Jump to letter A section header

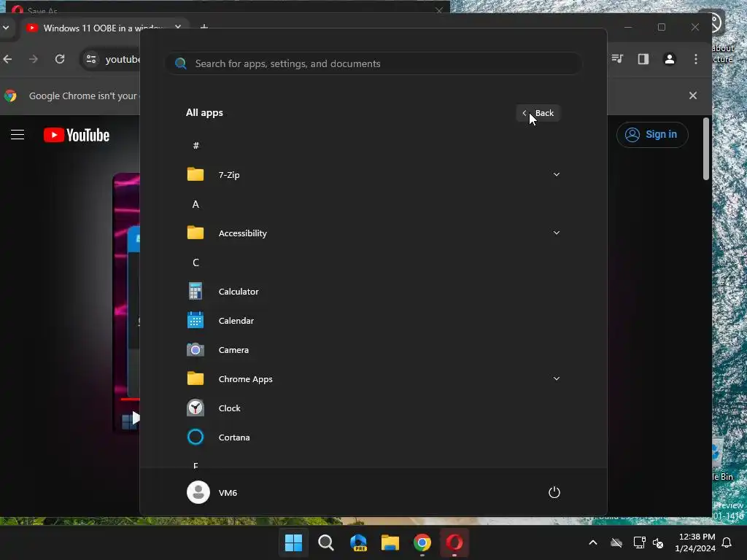(x=196, y=204)
